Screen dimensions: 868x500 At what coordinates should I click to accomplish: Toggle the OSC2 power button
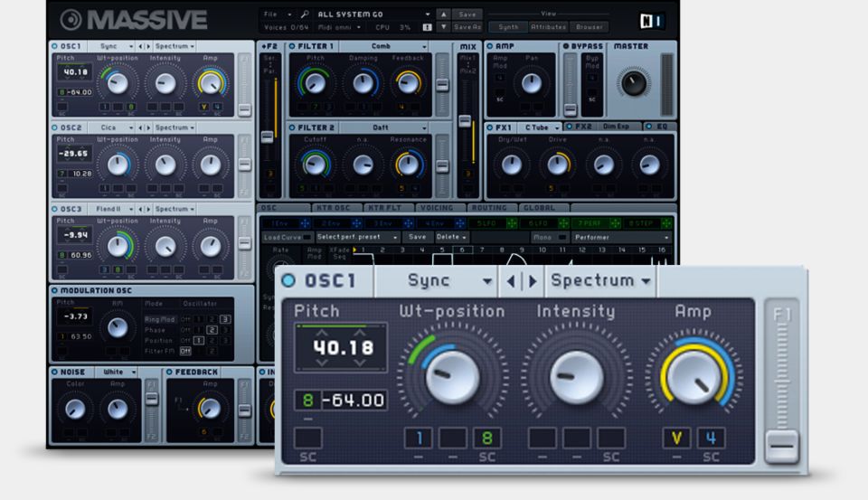pos(54,127)
